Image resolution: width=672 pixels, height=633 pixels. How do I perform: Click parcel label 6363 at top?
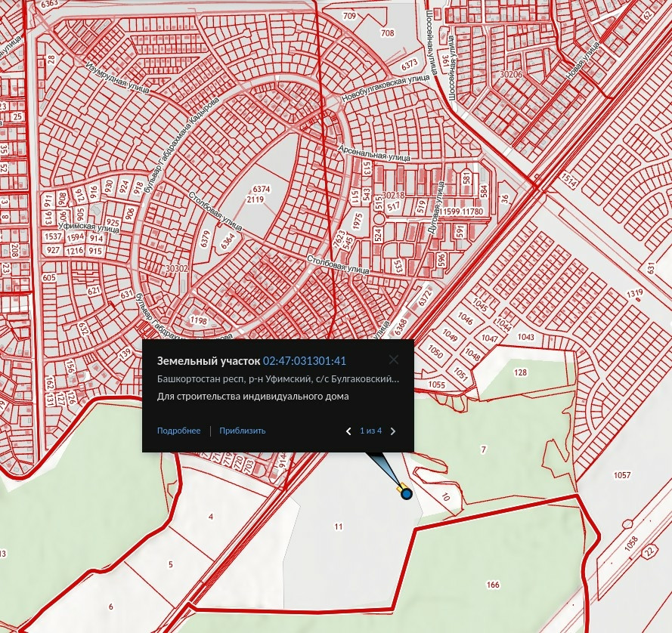(50, 4)
